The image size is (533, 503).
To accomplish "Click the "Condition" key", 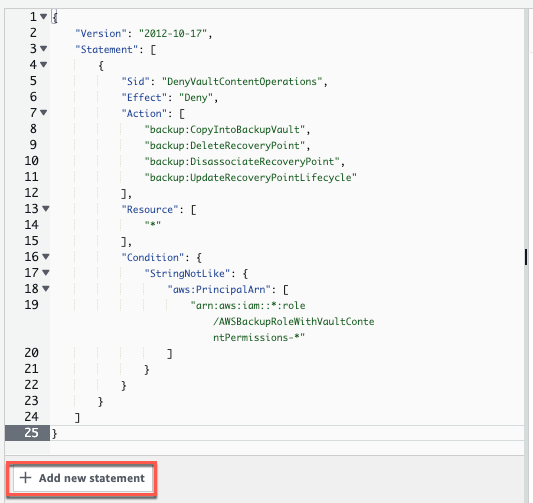I will pos(153,257).
